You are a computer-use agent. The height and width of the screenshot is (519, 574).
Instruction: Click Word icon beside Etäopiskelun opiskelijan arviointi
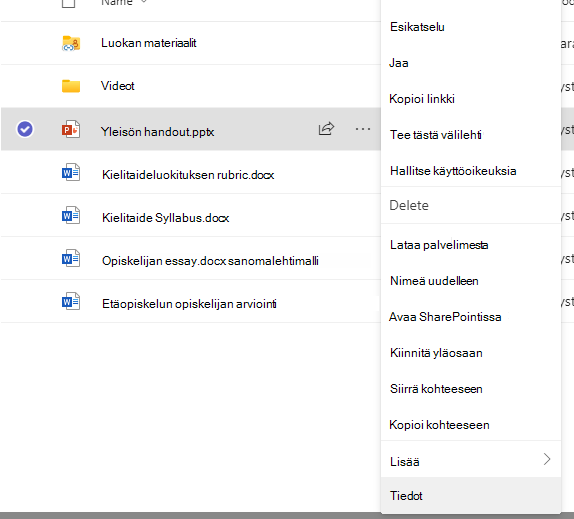pyautogui.click(x=71, y=302)
